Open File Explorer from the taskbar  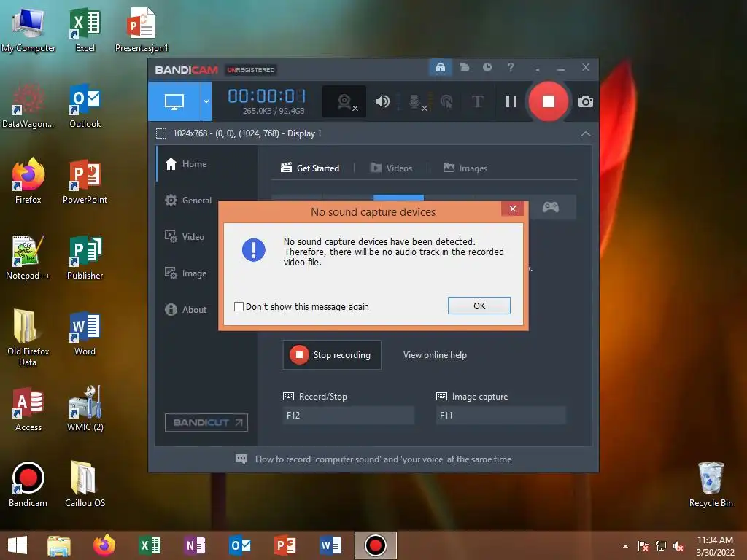(x=58, y=545)
